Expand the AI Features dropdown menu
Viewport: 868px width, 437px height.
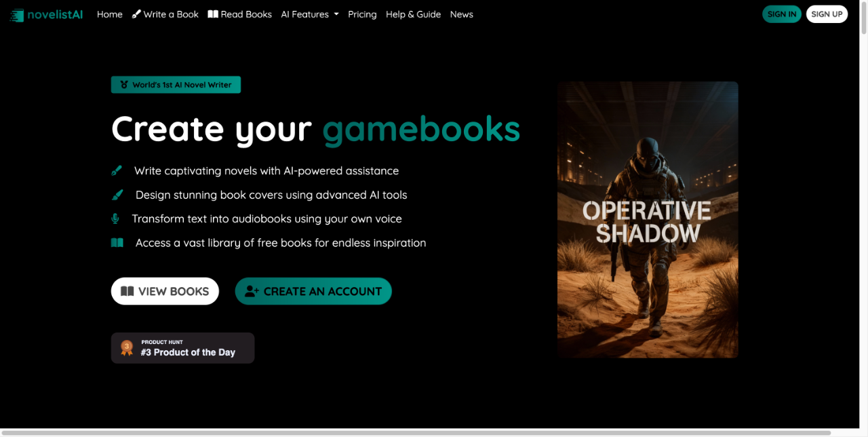pos(310,14)
